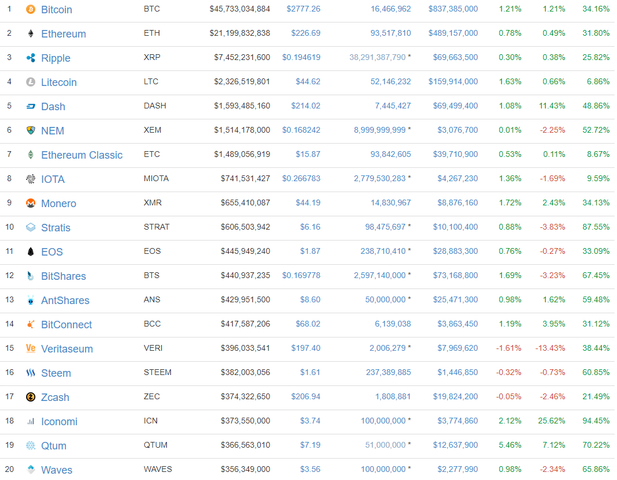The width and height of the screenshot is (617, 480).
Task: Open the Ripple coin page link
Action: (55, 58)
